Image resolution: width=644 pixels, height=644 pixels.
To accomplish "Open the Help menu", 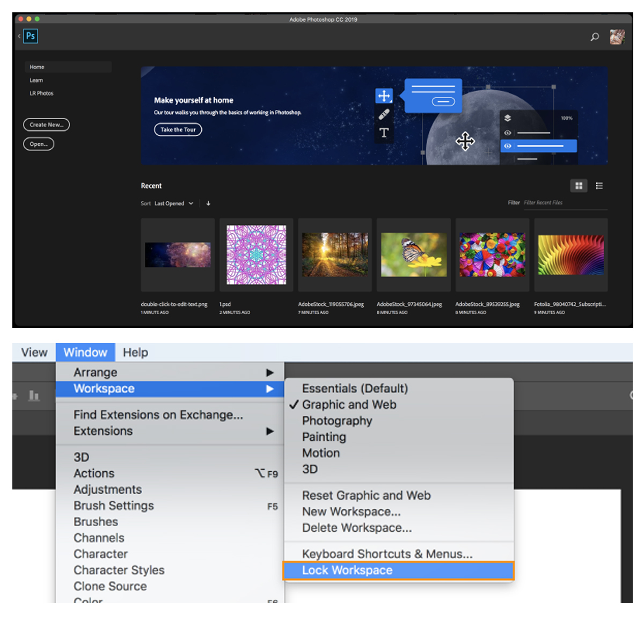I will click(135, 353).
